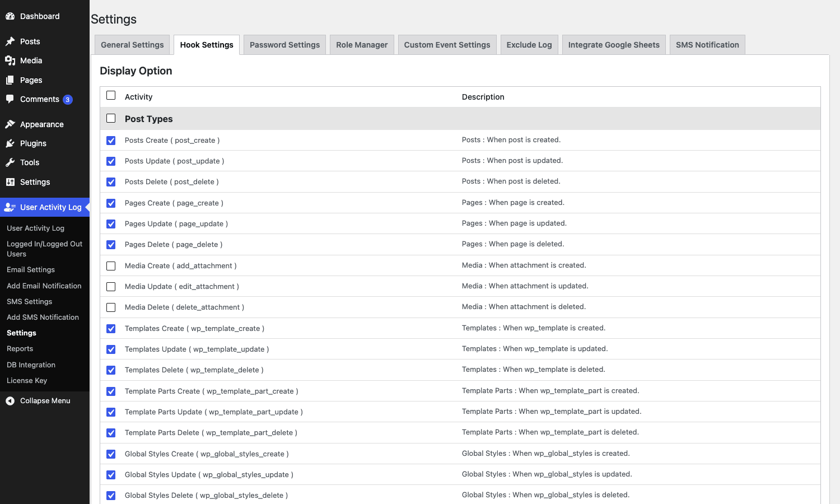The width and height of the screenshot is (840, 504).
Task: Enable Media Update ( edit_attachment ) checkbox
Action: [x=111, y=287]
